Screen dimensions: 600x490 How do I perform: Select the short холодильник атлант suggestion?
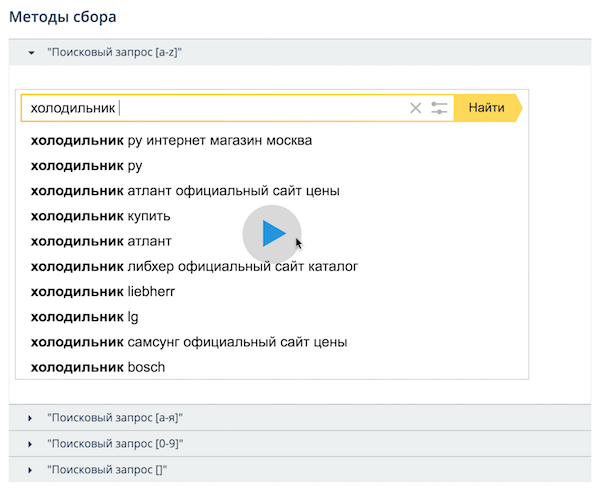coord(101,241)
